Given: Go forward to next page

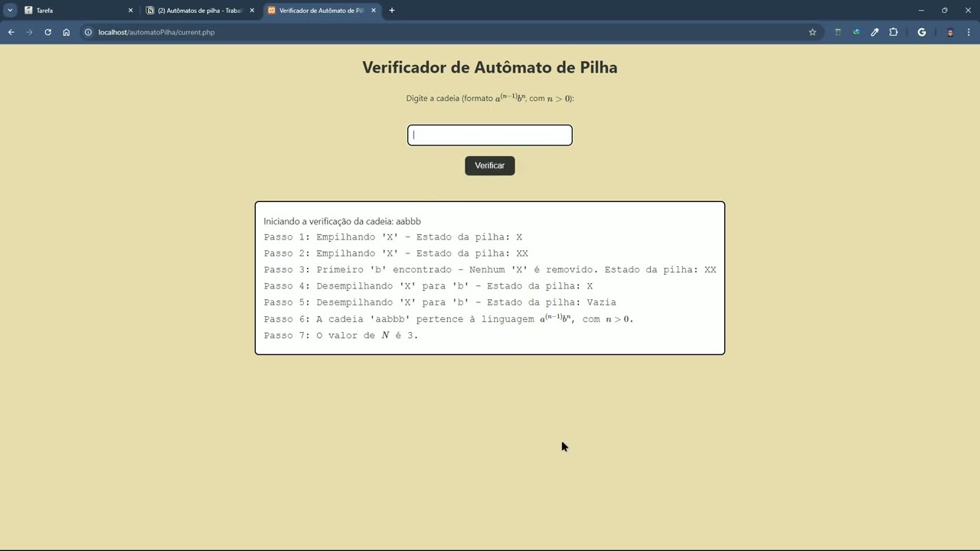Looking at the screenshot, I should pos(30,32).
